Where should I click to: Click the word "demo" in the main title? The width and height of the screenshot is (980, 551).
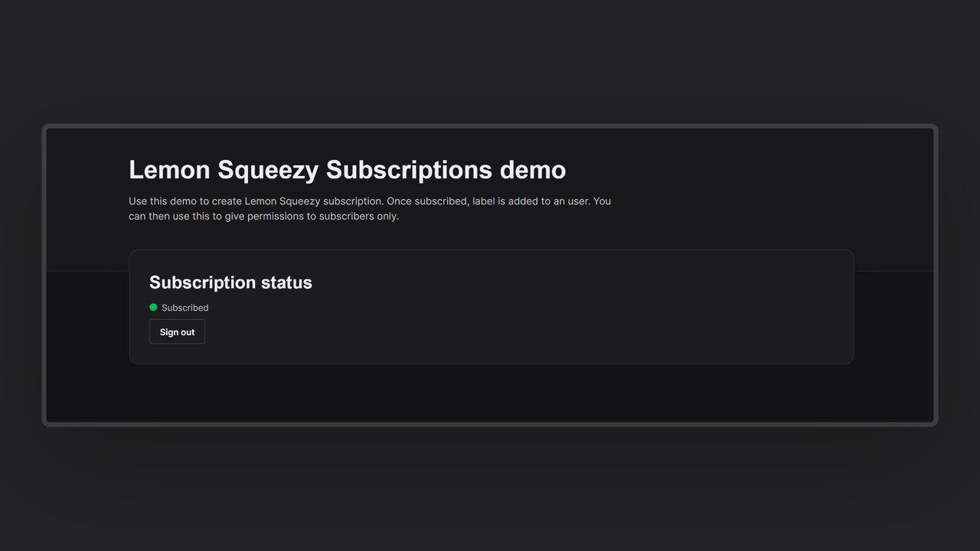tap(533, 170)
